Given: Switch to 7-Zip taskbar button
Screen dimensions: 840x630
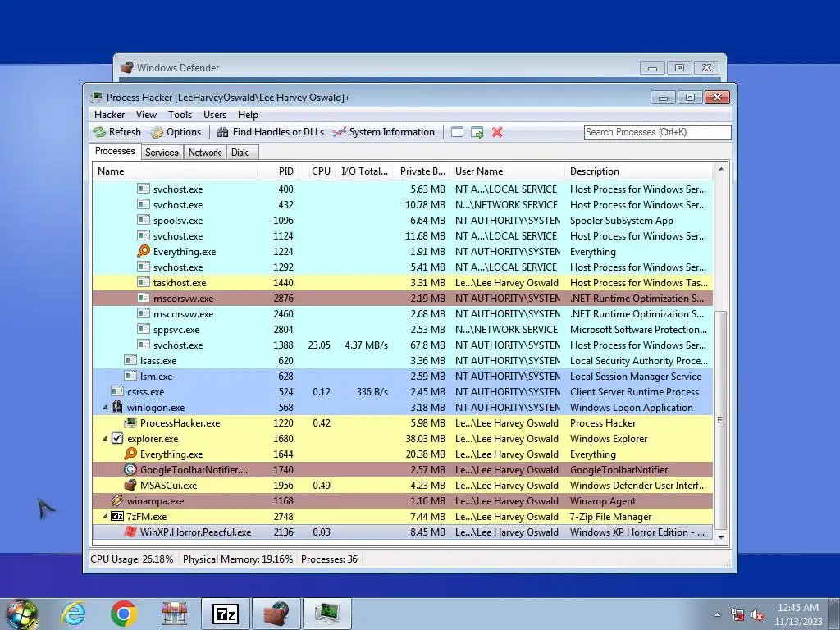Looking at the screenshot, I should click(x=225, y=614).
